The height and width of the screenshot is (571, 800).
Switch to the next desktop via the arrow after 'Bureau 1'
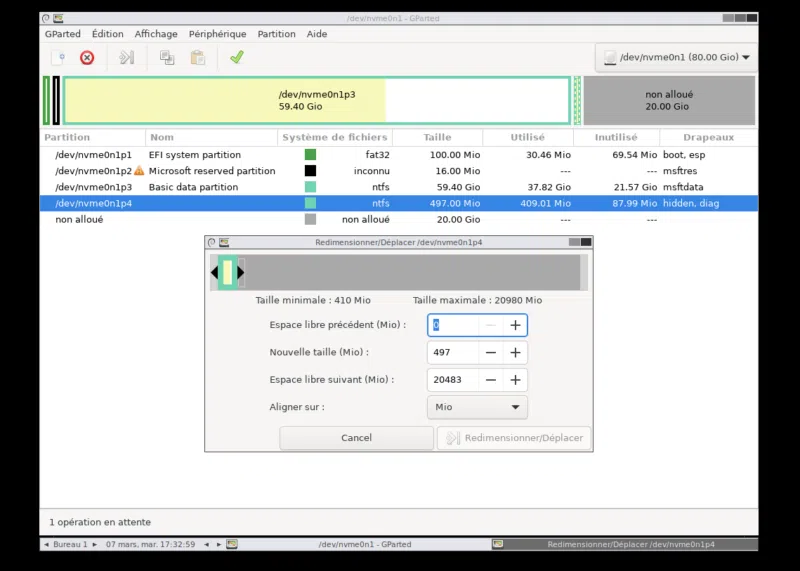click(98, 544)
